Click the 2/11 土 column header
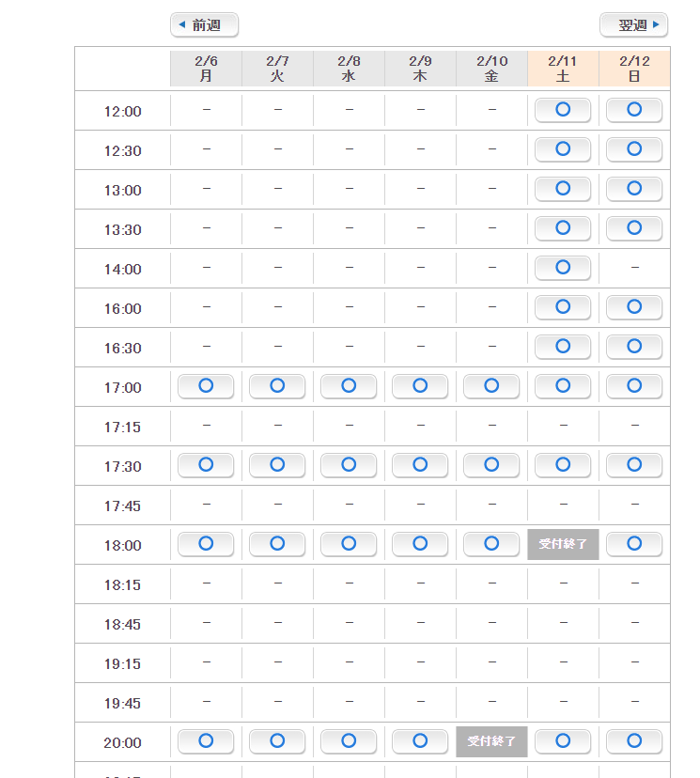Screen dimensions: 700x778 point(563,69)
